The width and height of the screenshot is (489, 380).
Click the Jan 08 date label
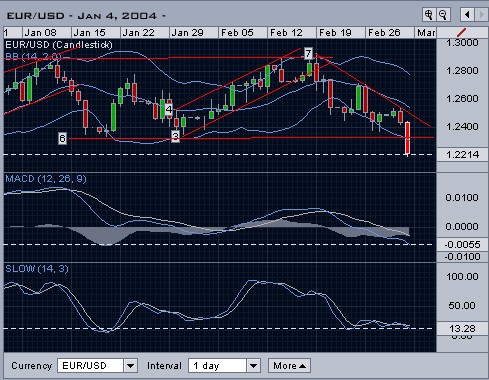tap(40, 33)
